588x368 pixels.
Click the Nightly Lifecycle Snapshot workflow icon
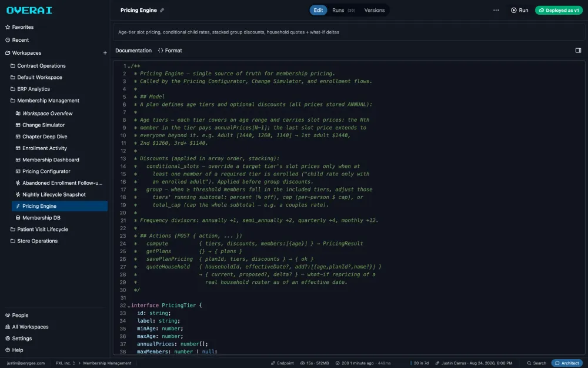click(x=18, y=194)
